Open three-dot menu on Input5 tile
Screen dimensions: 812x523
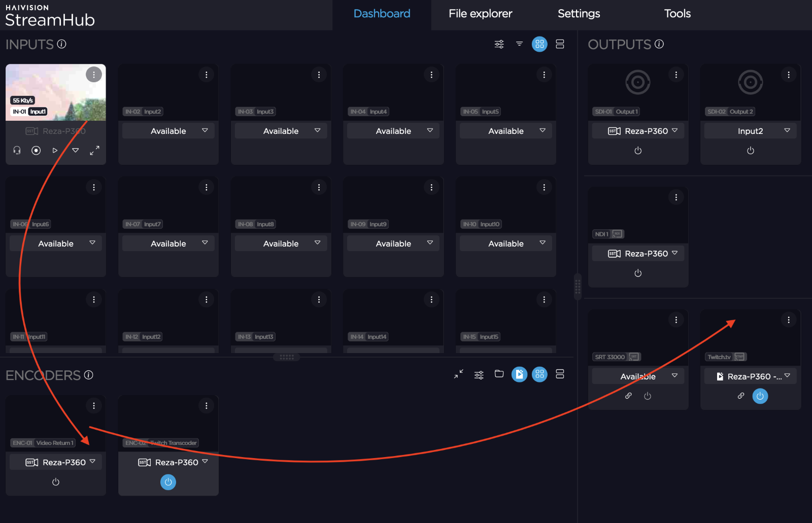click(x=544, y=75)
